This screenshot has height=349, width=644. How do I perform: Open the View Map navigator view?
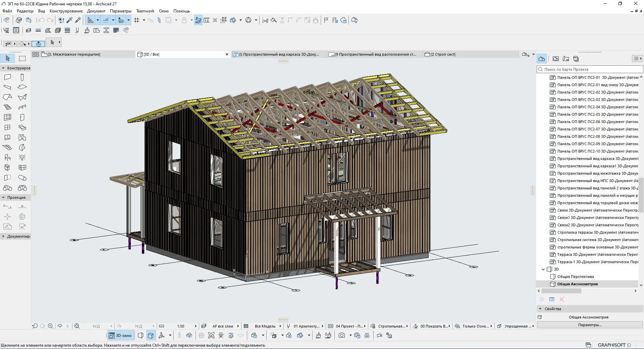[556, 59]
